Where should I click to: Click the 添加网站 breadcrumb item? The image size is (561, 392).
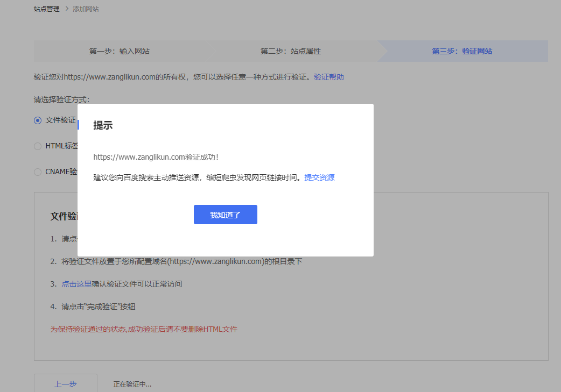(85, 9)
